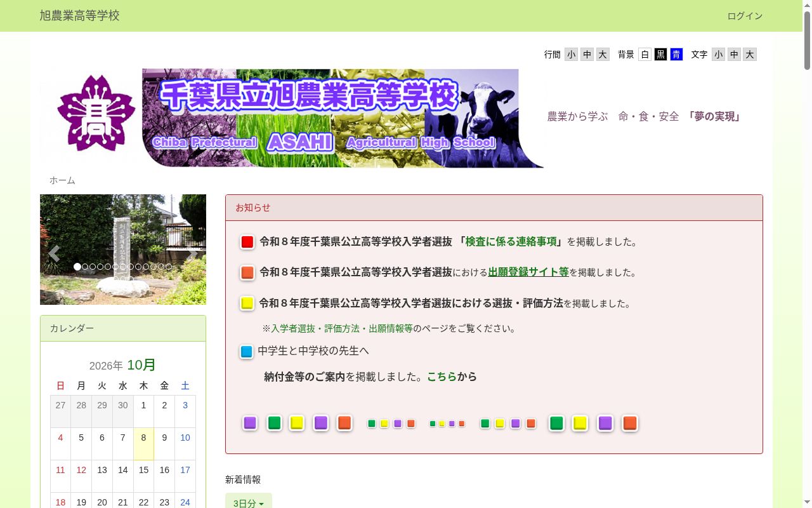Viewport: 812px width, 508px height.
Task: Switch background color to white 白
Action: (x=645, y=55)
